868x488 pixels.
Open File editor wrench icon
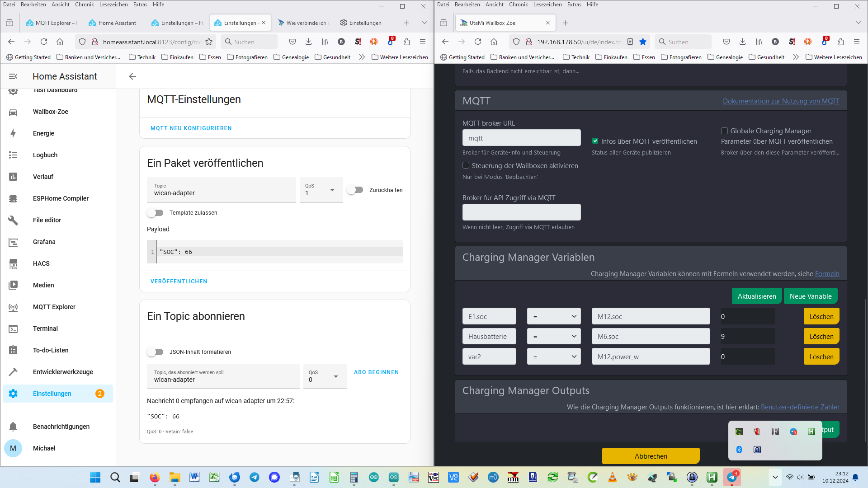pos(13,221)
